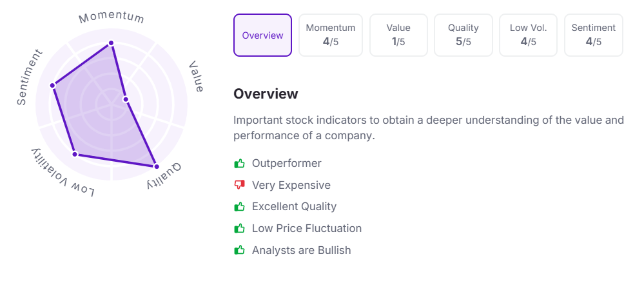Click the thumbs-up beside Analysts are Bullish
The height and width of the screenshot is (281, 644).
point(240,250)
